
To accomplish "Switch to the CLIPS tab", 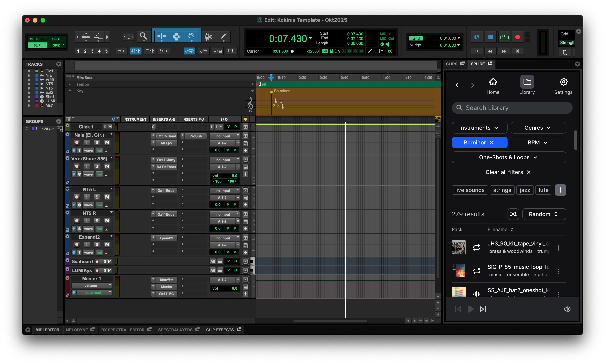I will point(452,64).
